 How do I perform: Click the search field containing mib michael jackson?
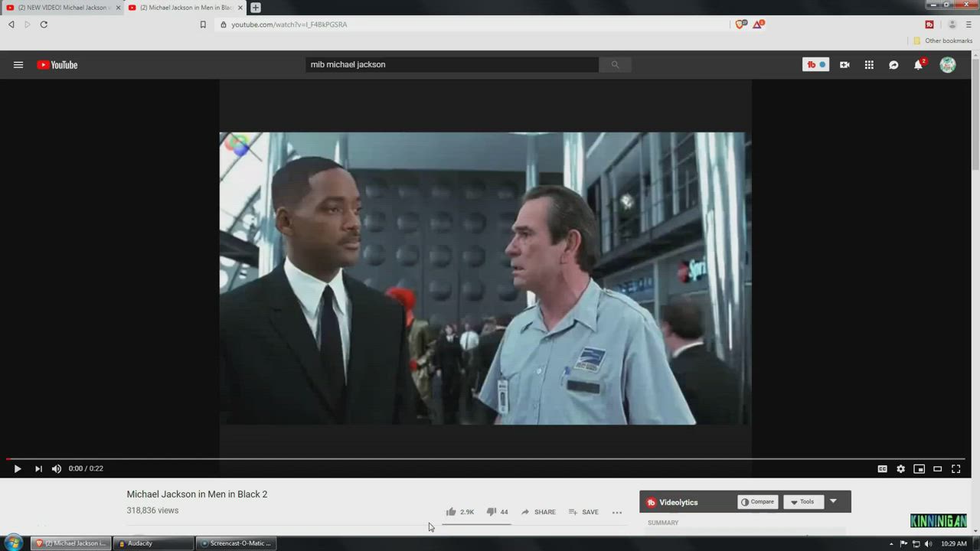tap(452, 65)
